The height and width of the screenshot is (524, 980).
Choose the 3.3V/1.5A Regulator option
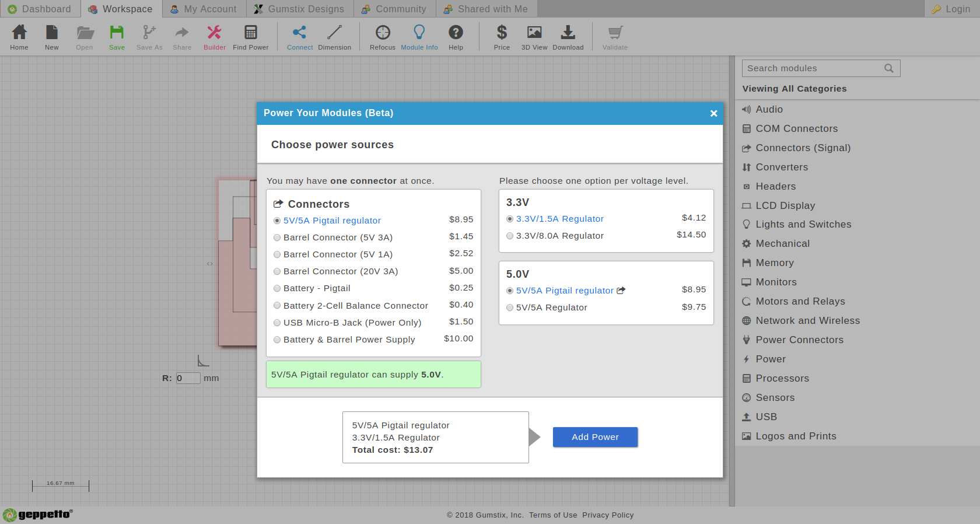(x=510, y=219)
